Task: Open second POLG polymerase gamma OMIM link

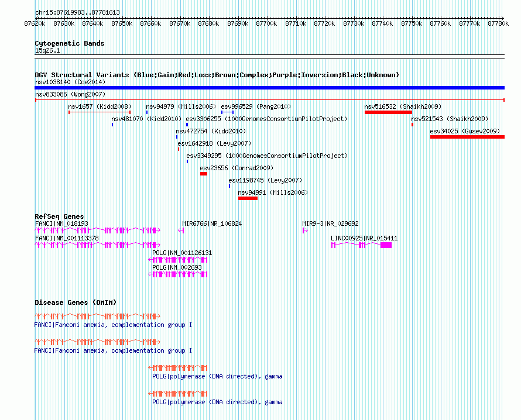Action: (217, 402)
